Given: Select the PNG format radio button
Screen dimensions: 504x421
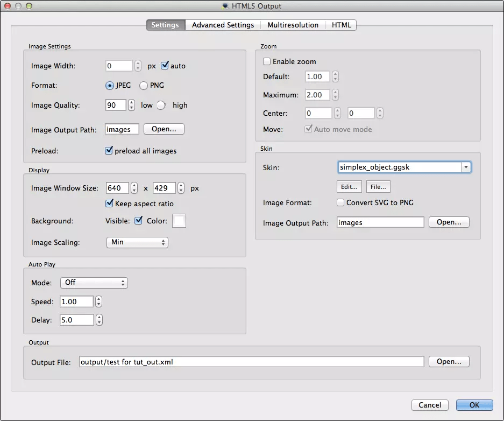Looking at the screenshot, I should point(144,85).
